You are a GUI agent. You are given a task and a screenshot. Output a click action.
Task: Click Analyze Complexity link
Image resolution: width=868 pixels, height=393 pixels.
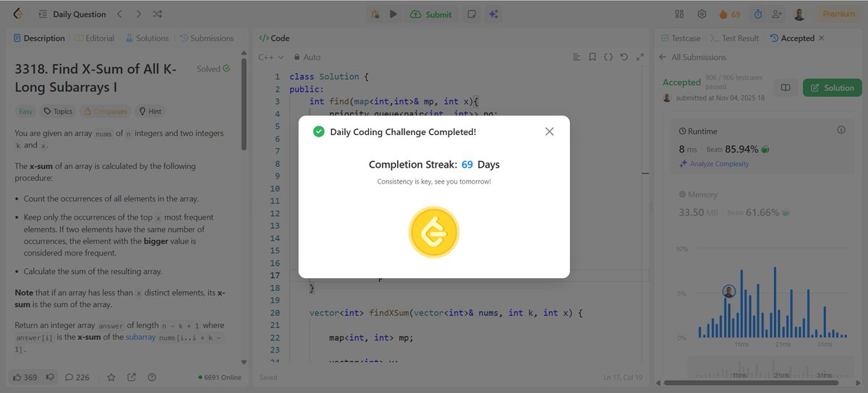(714, 164)
